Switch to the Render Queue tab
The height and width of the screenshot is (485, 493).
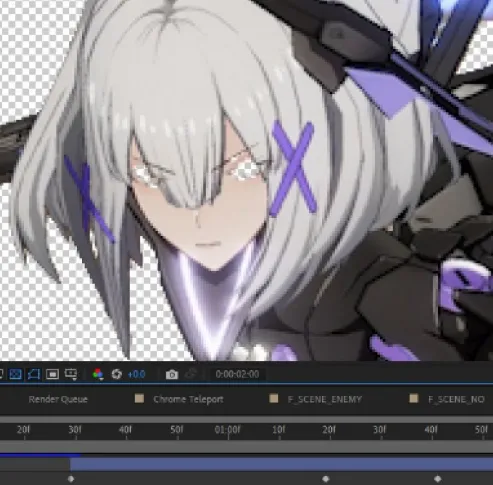tap(58, 399)
